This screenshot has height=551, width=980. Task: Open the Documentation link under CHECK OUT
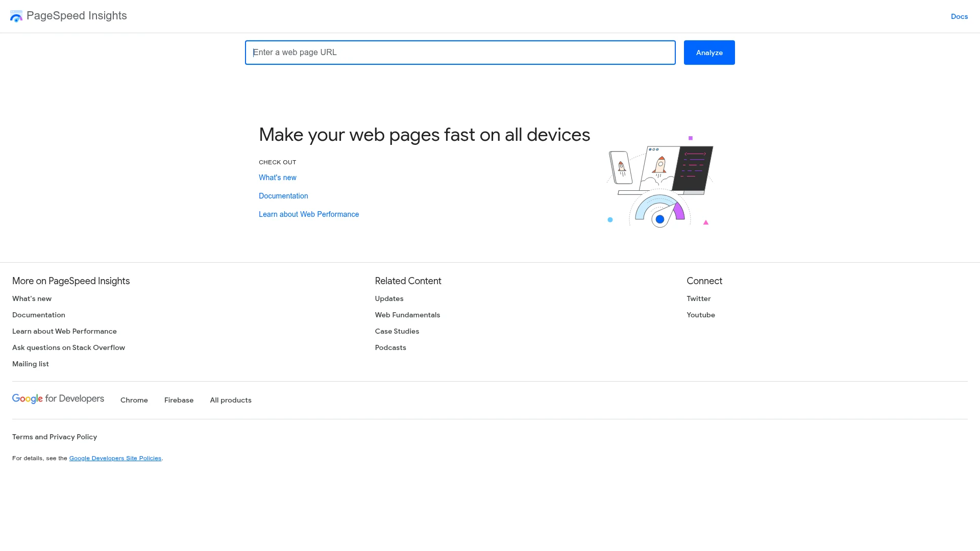pos(283,196)
